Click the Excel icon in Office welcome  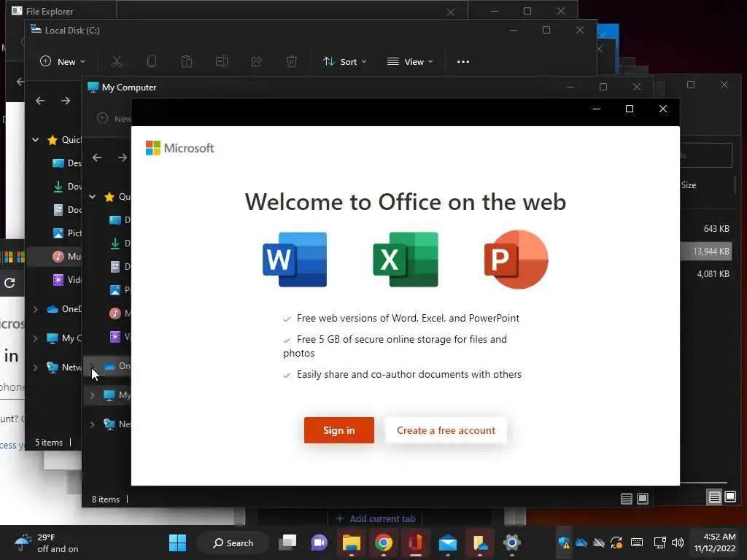click(406, 260)
